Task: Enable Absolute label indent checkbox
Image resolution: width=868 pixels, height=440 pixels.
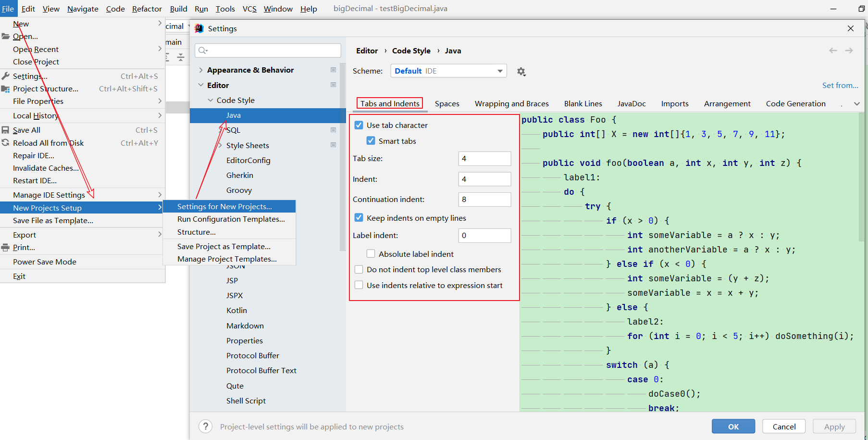Action: [371, 254]
